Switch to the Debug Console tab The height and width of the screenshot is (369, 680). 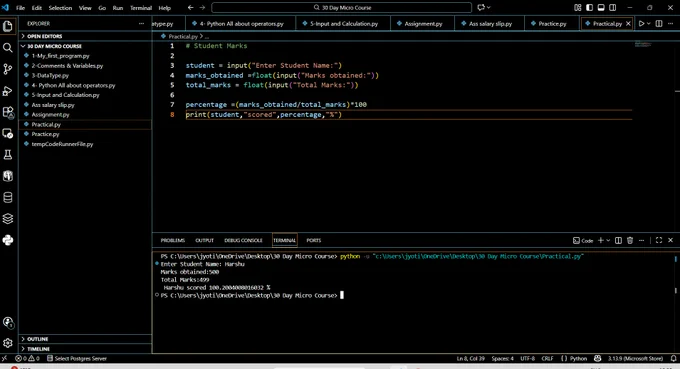(x=243, y=240)
